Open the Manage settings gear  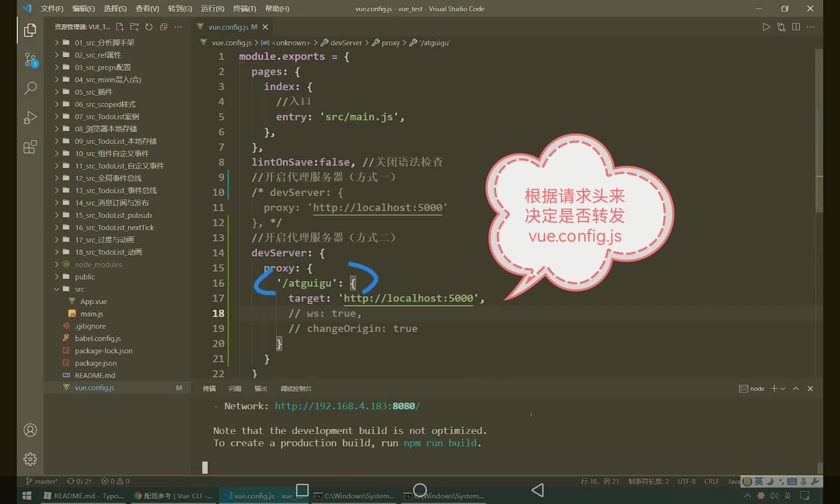click(30, 459)
